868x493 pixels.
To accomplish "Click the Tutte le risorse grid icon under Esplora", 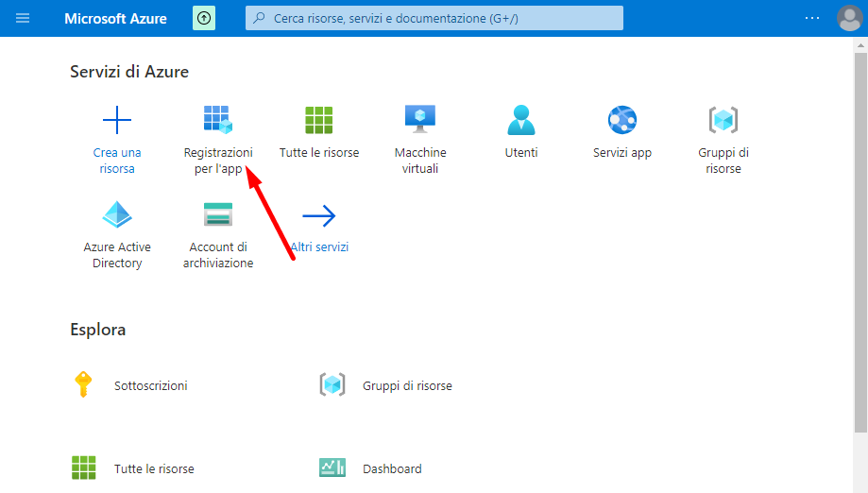I will [x=84, y=467].
